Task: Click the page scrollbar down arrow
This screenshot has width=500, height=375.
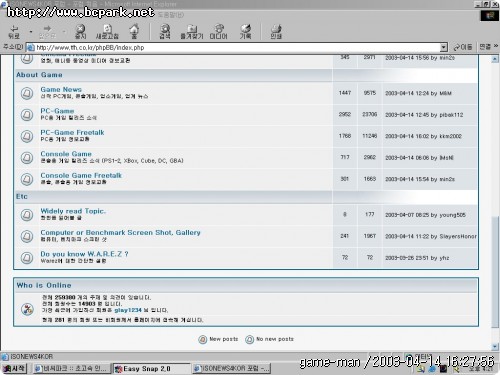Action: tap(495, 347)
